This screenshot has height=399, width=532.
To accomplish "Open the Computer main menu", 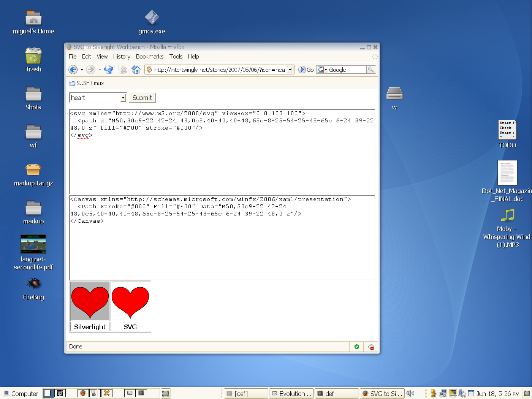I will (x=21, y=394).
